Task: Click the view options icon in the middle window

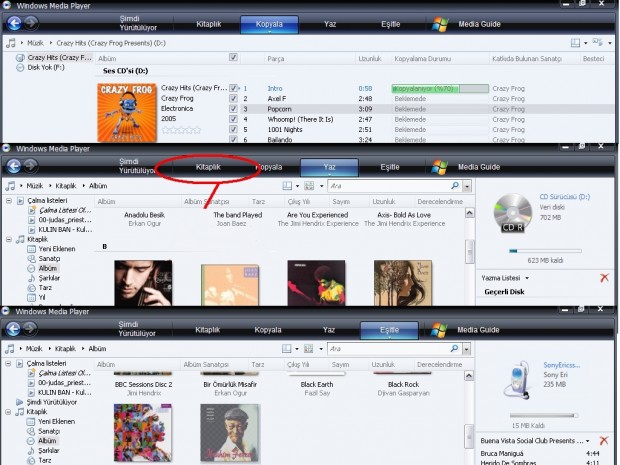Action: pos(309,186)
